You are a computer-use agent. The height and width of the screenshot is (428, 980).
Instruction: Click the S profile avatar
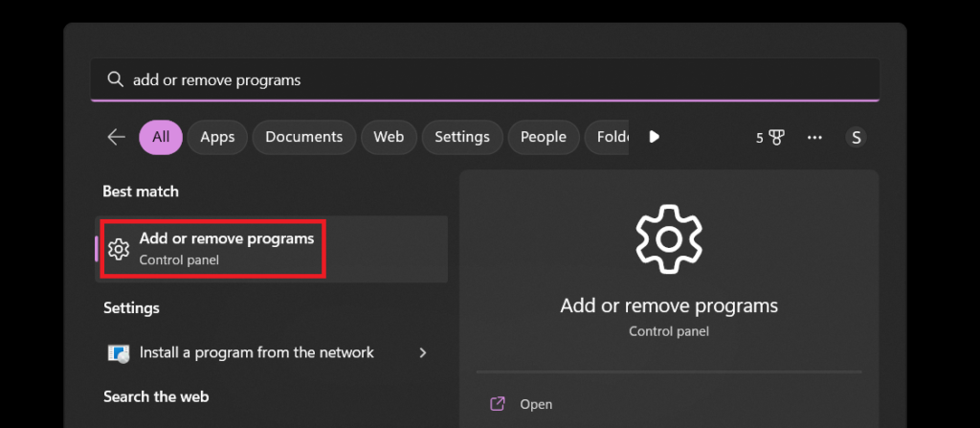(857, 137)
